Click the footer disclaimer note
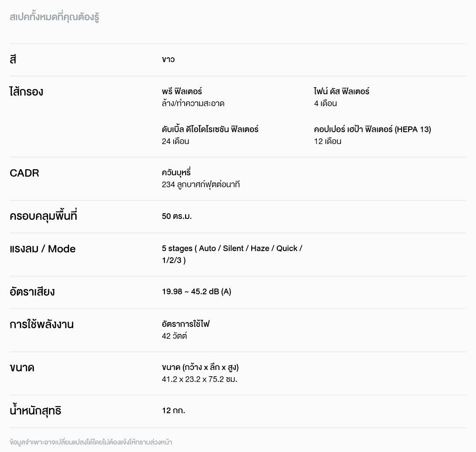 (91, 442)
